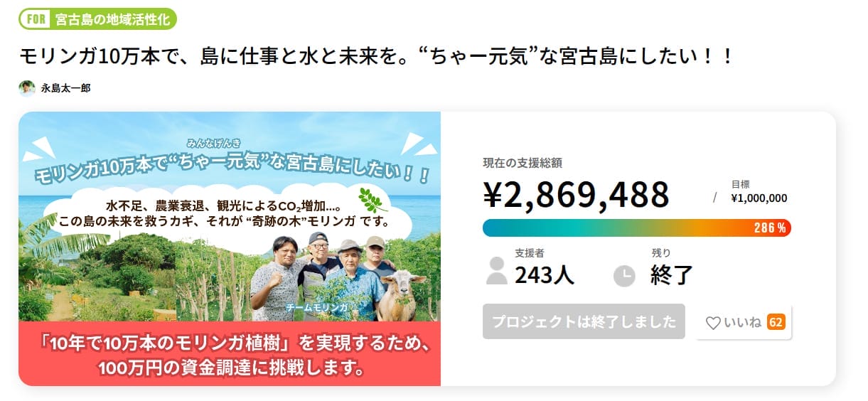
Task: Open the project main banner image
Action: pos(229,248)
